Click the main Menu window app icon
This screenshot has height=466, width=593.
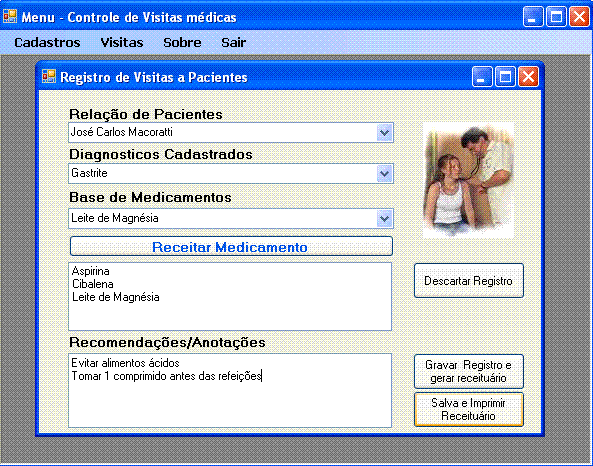pos(10,17)
